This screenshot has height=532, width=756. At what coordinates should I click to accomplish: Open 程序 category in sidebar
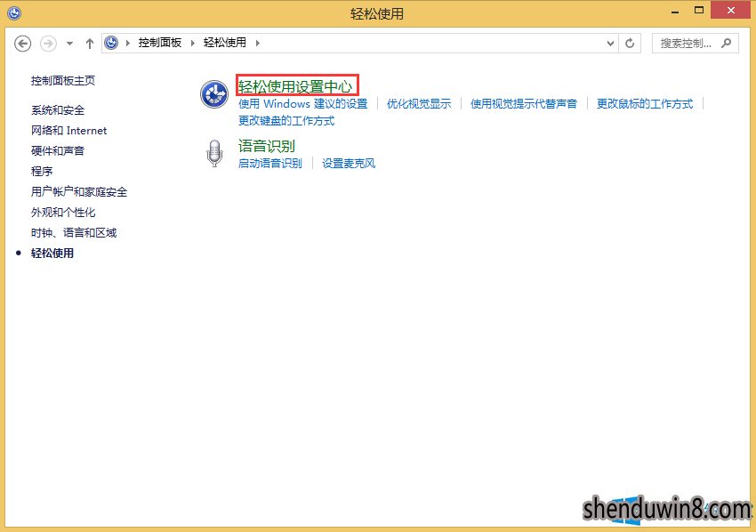coord(42,171)
